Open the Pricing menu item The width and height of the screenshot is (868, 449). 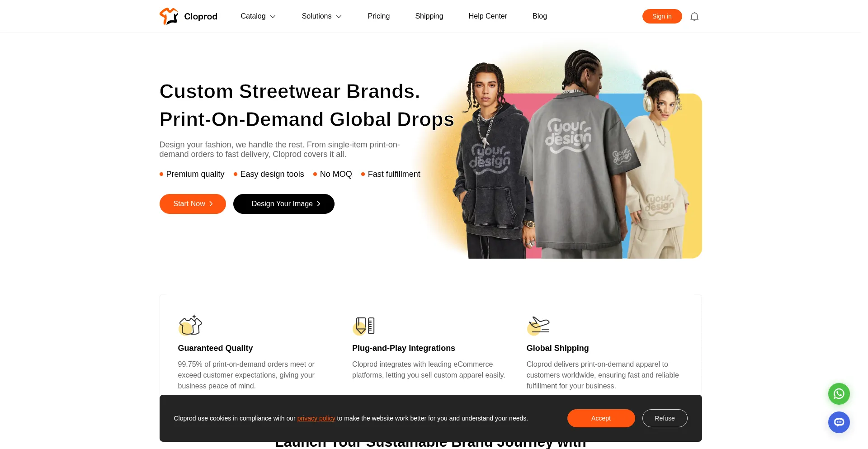pyautogui.click(x=378, y=16)
